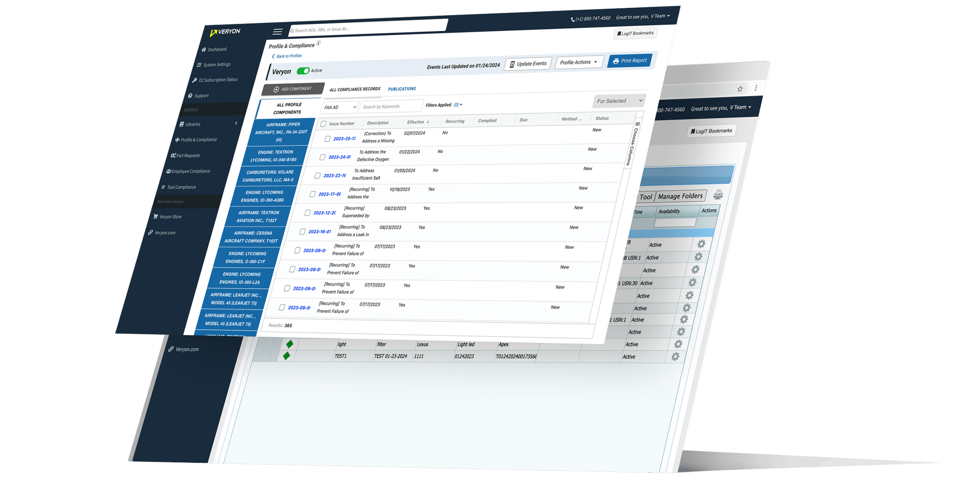Go Back to Profiles link
The width and height of the screenshot is (980, 482).
click(287, 56)
